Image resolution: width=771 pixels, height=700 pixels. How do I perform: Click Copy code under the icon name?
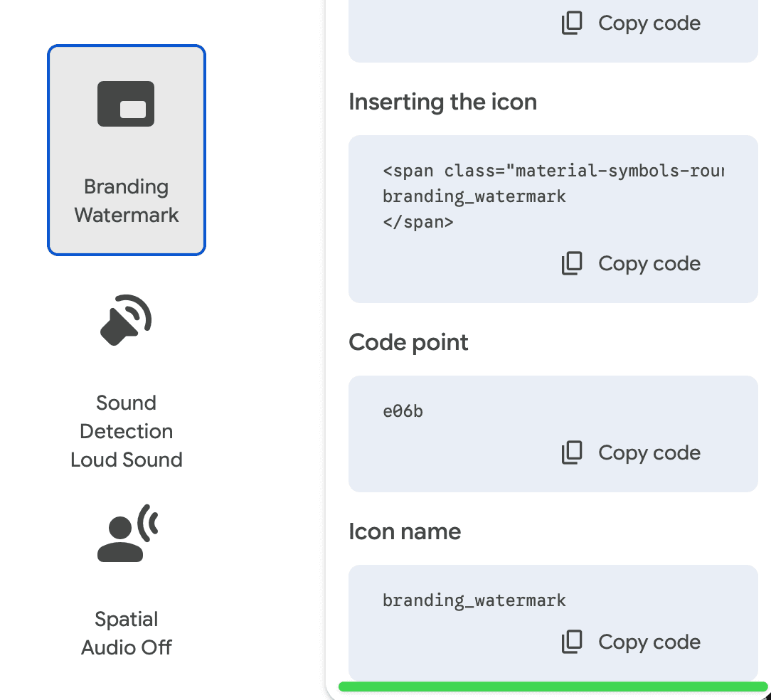(x=649, y=642)
